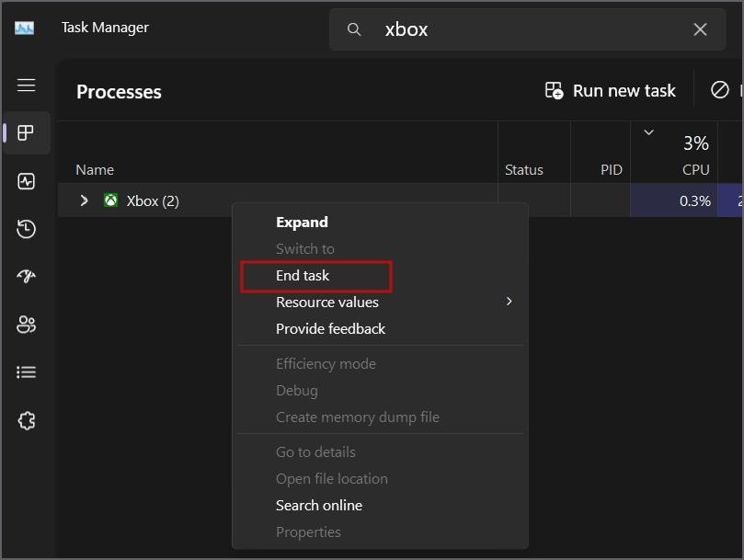Click the Xbox app icon in process row

[x=110, y=200]
